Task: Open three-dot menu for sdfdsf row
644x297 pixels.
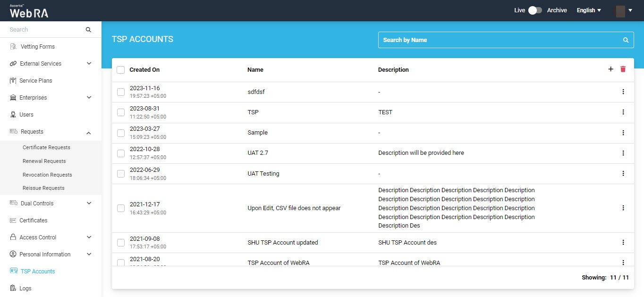Action: tap(623, 92)
